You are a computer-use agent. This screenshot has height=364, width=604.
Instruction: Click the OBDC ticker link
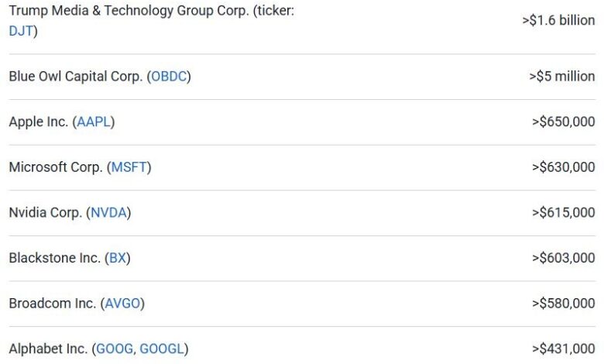(169, 77)
